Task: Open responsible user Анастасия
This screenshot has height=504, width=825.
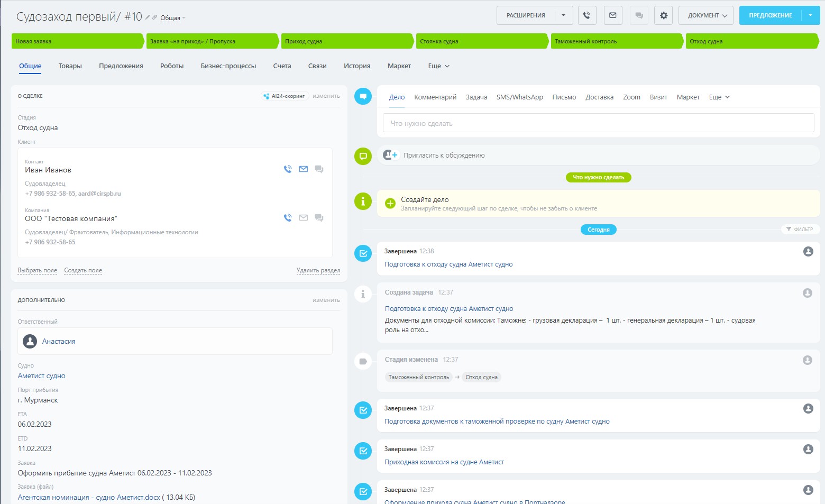Action: click(59, 342)
